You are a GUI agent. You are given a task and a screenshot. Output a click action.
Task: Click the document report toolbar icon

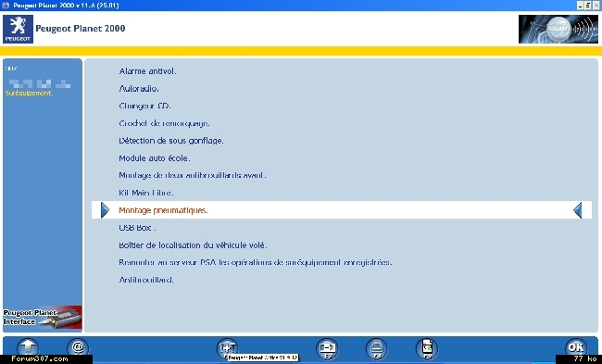[427, 349]
